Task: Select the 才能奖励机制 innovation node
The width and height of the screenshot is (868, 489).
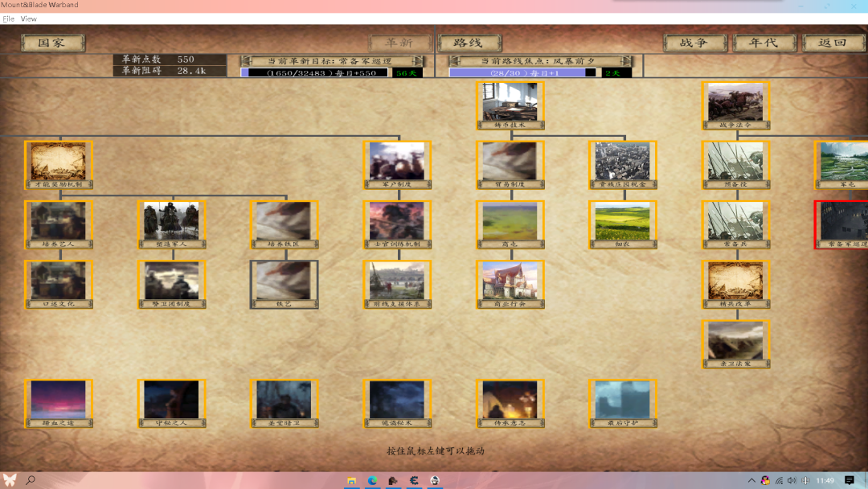Action: [59, 165]
